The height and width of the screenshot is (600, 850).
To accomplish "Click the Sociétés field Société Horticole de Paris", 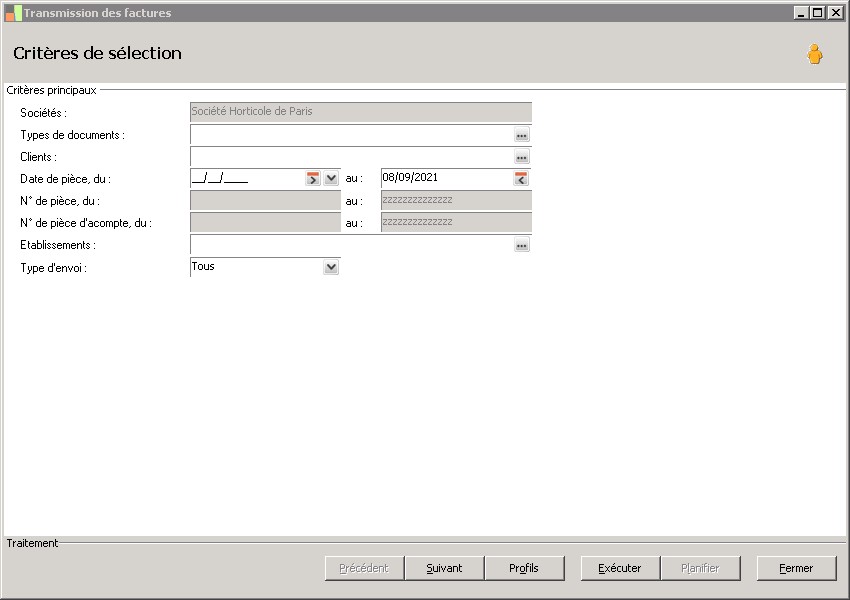I will [x=360, y=112].
